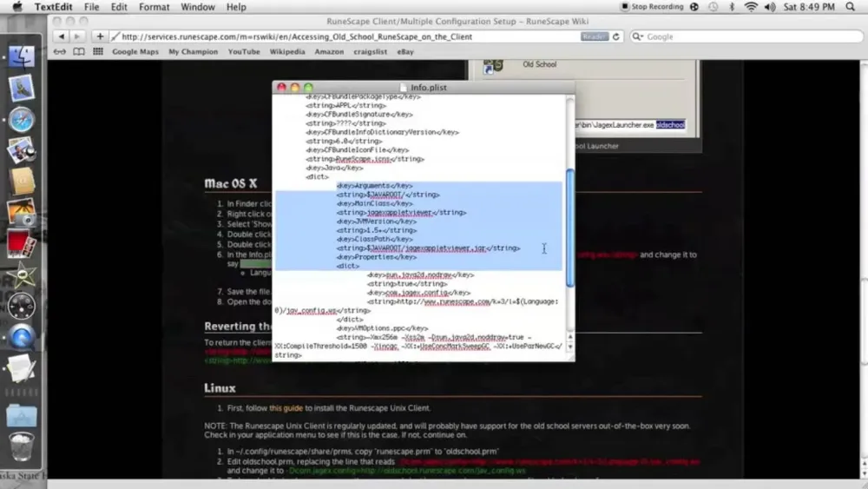Image resolution: width=868 pixels, height=489 pixels.
Task: Click the '<key>Properties</key>' line
Action: (377, 257)
